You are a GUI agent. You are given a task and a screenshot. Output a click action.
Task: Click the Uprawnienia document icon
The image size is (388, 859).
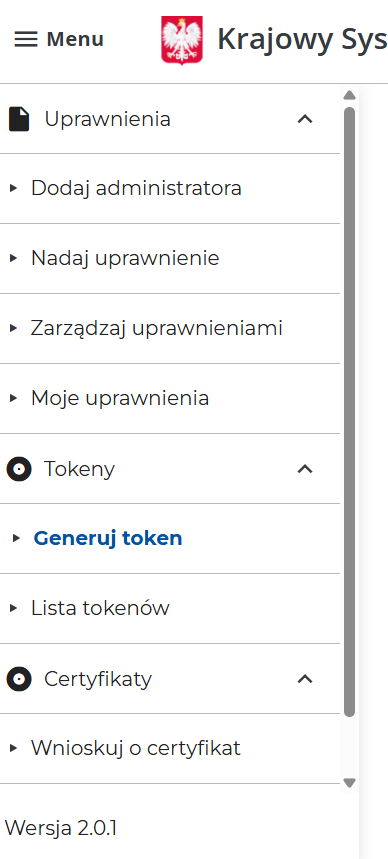coord(19,119)
